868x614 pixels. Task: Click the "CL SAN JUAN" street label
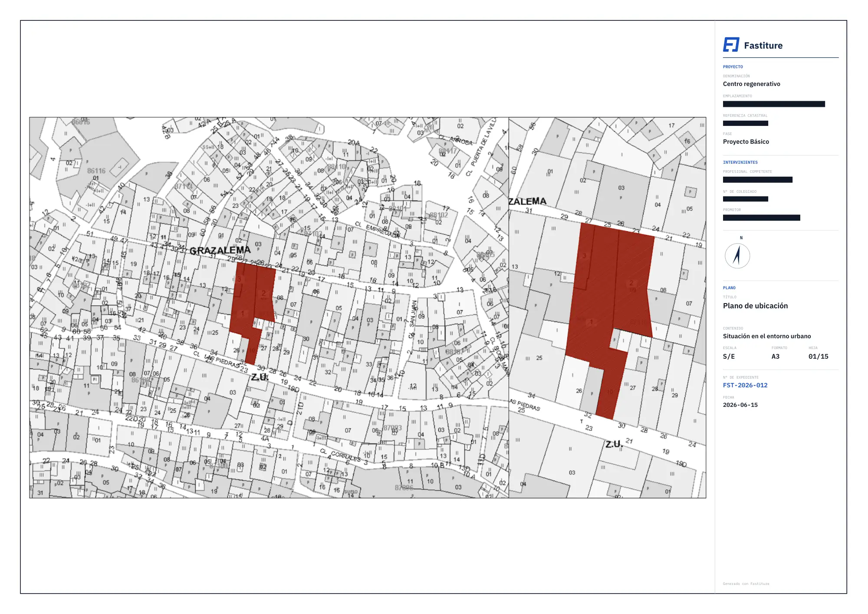(x=412, y=319)
